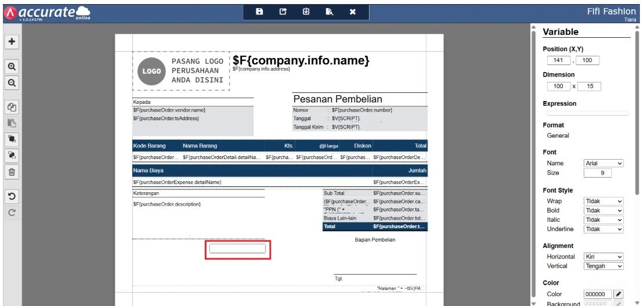Open the Font Name dropdown showing Arial
644x306 pixels.
603,163
